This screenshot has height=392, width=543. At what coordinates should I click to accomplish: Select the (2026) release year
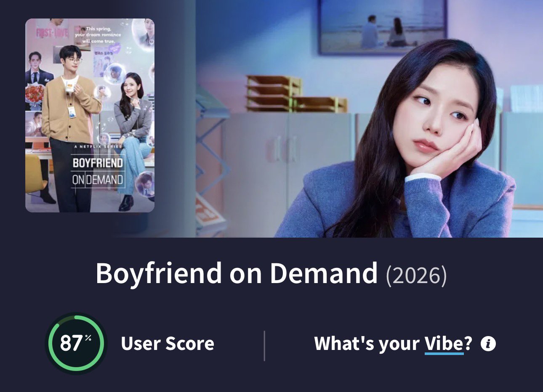click(416, 275)
